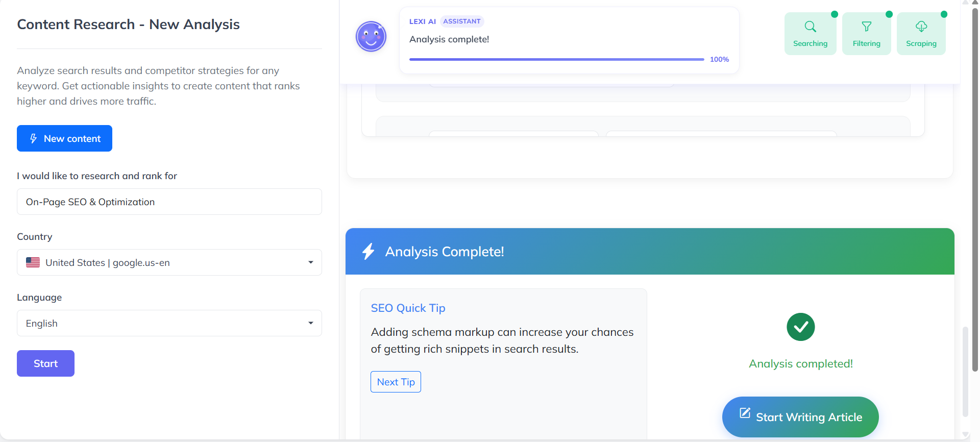The width and height of the screenshot is (980, 442).
Task: Click the SEO Quick Tip heading
Action: point(408,308)
